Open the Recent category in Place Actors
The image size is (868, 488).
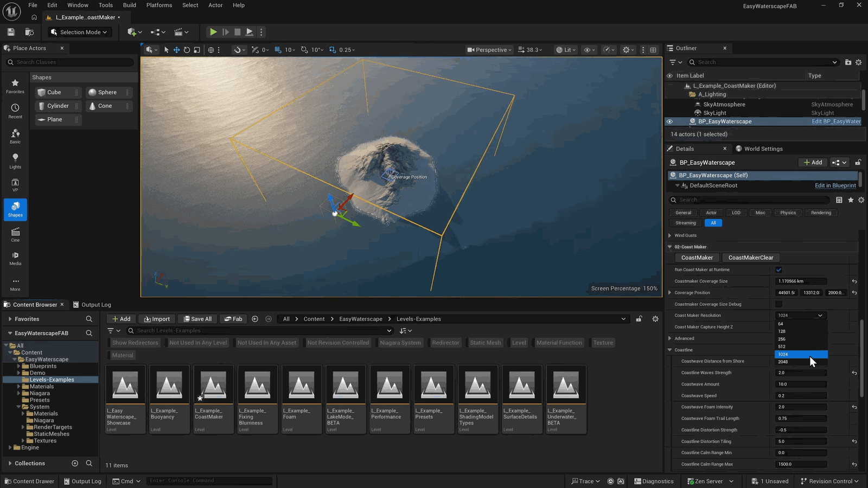(x=15, y=111)
